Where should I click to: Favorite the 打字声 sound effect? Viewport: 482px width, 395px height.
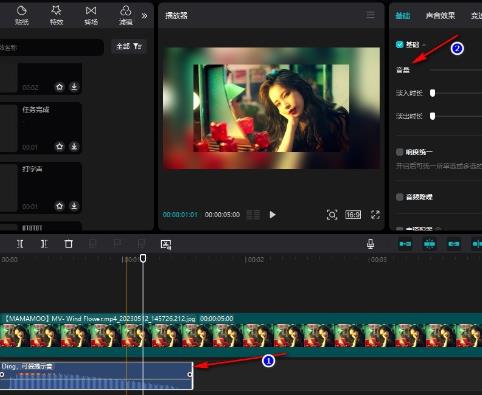point(59,206)
